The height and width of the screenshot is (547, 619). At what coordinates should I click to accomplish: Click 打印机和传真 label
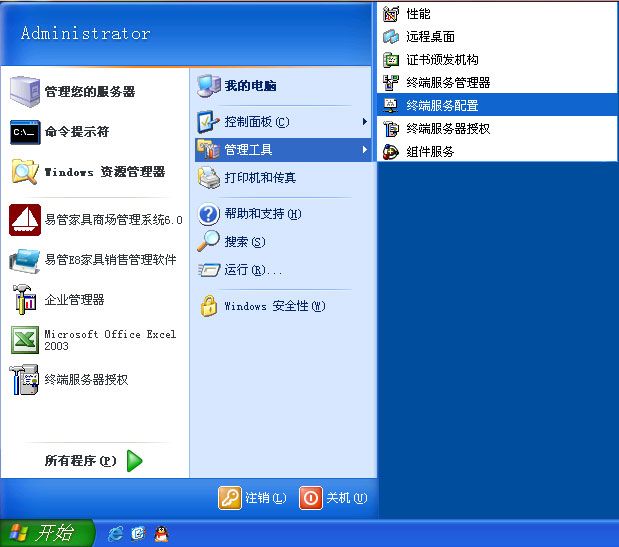click(260, 178)
